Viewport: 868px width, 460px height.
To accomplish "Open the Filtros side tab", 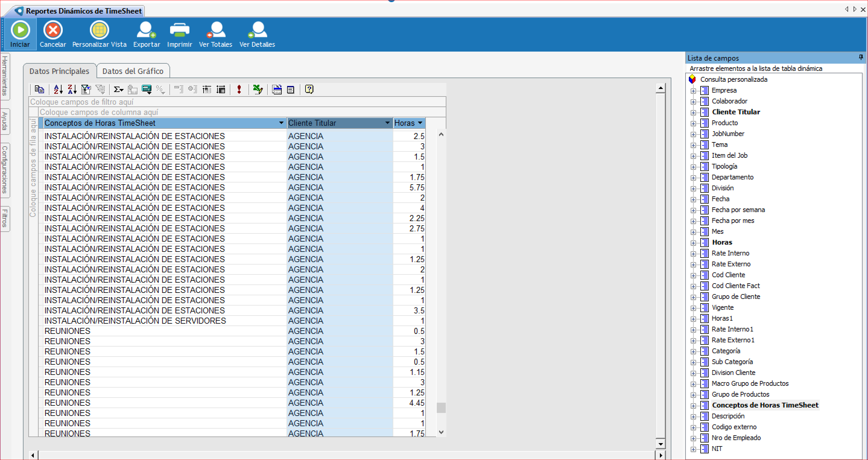I will [5, 218].
